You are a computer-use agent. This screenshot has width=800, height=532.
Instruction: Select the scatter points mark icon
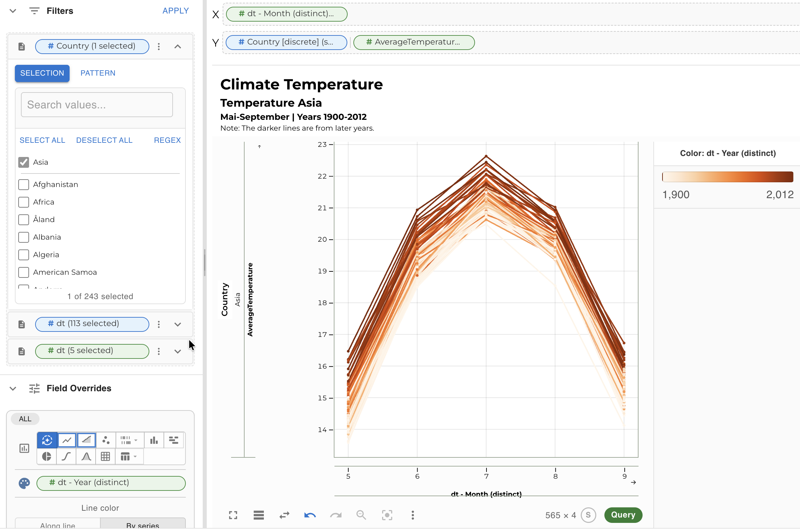(x=106, y=441)
